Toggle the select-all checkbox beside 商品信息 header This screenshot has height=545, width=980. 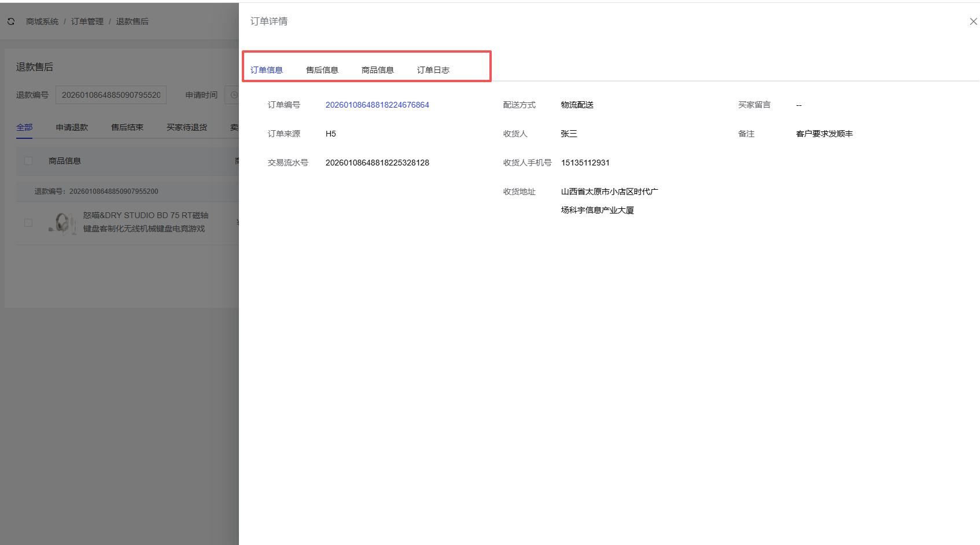[28, 161]
